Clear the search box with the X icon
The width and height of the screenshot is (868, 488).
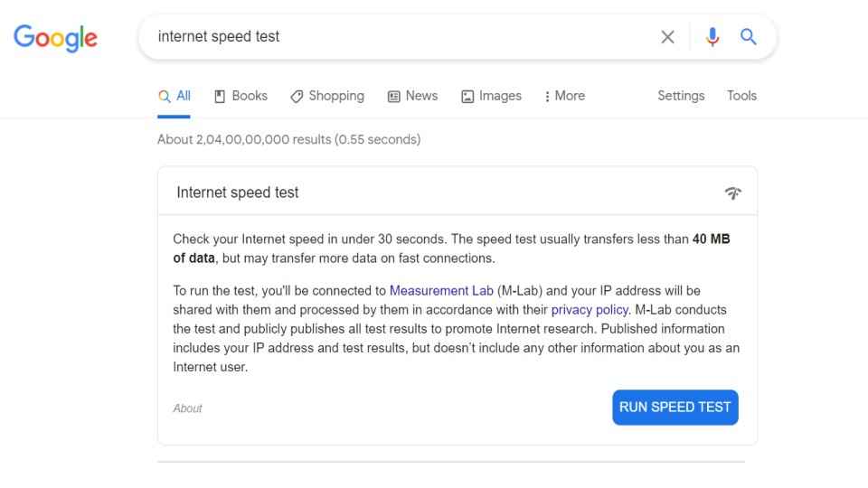click(667, 37)
